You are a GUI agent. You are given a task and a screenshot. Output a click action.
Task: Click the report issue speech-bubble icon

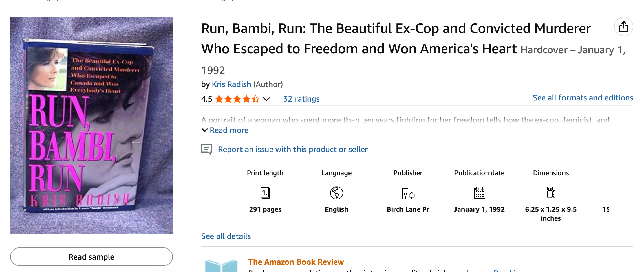click(x=207, y=149)
